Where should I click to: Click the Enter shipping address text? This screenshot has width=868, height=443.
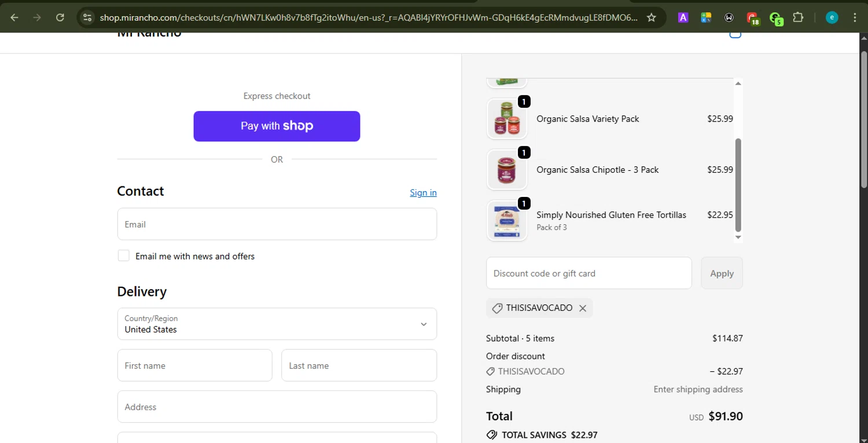tap(698, 389)
